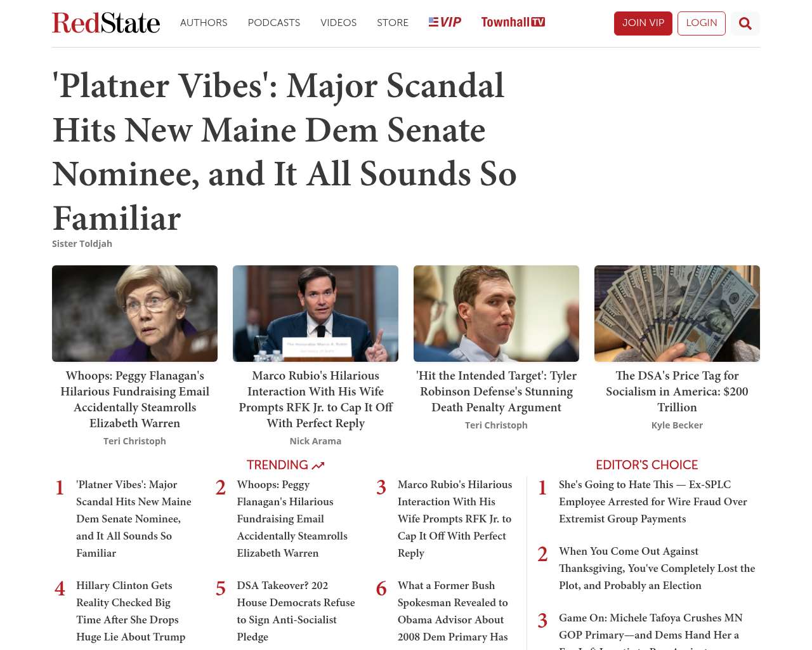This screenshot has height=650, width=812.
Task: Open Kyle Becker's author link
Action: (677, 425)
